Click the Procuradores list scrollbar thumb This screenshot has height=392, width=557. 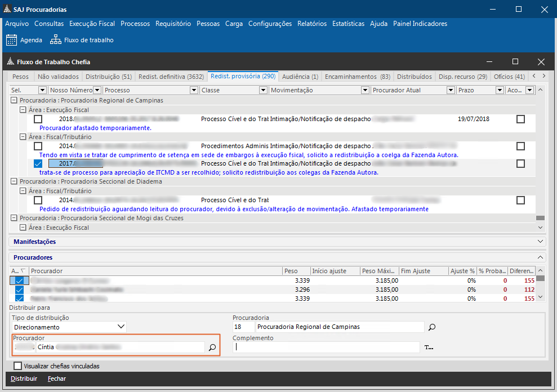click(540, 278)
